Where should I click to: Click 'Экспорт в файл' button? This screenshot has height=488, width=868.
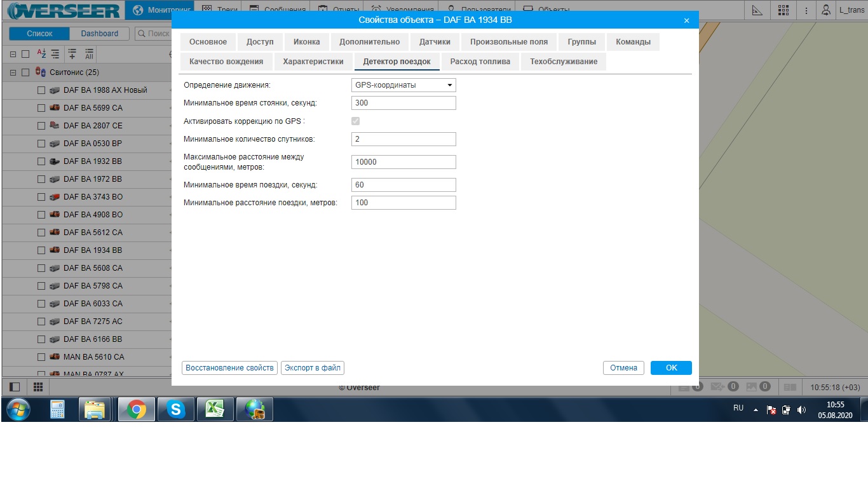313,368
